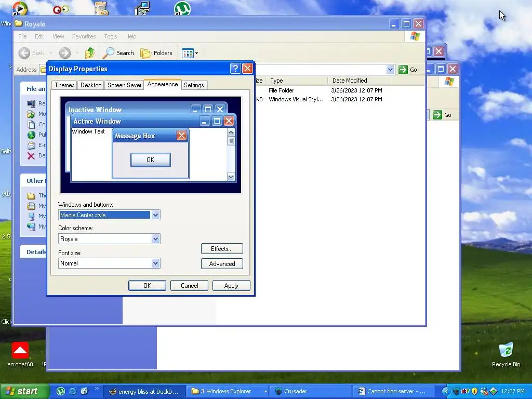Screen dimensions: 532x399
Task: Switch to the Themes tab
Action: (x=64, y=85)
